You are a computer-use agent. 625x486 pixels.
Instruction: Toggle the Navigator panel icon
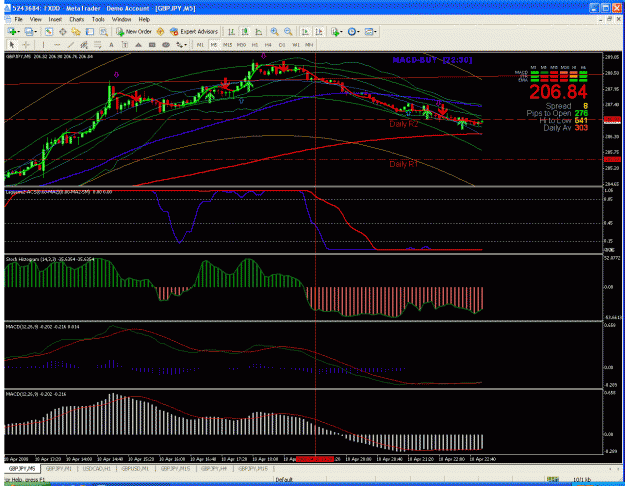click(76, 31)
